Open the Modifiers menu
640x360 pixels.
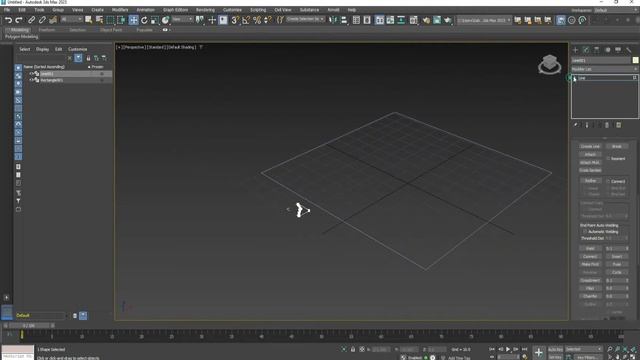point(120,10)
